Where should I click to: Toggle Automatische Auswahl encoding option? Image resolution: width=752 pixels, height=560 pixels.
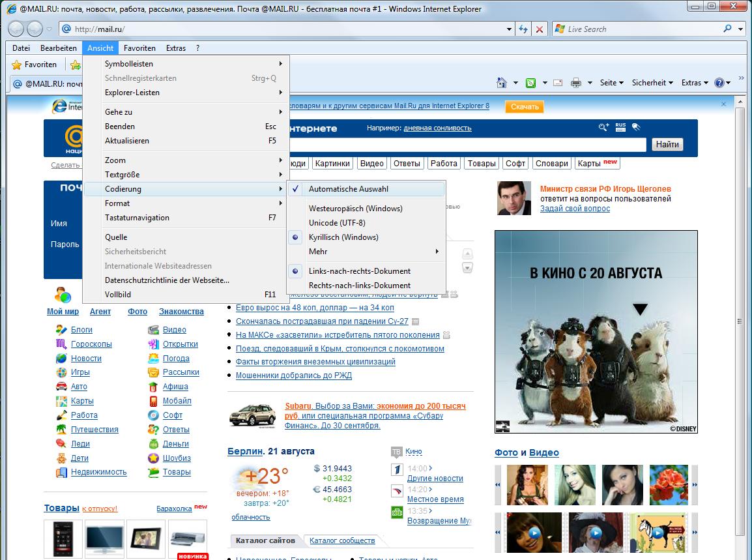366,189
